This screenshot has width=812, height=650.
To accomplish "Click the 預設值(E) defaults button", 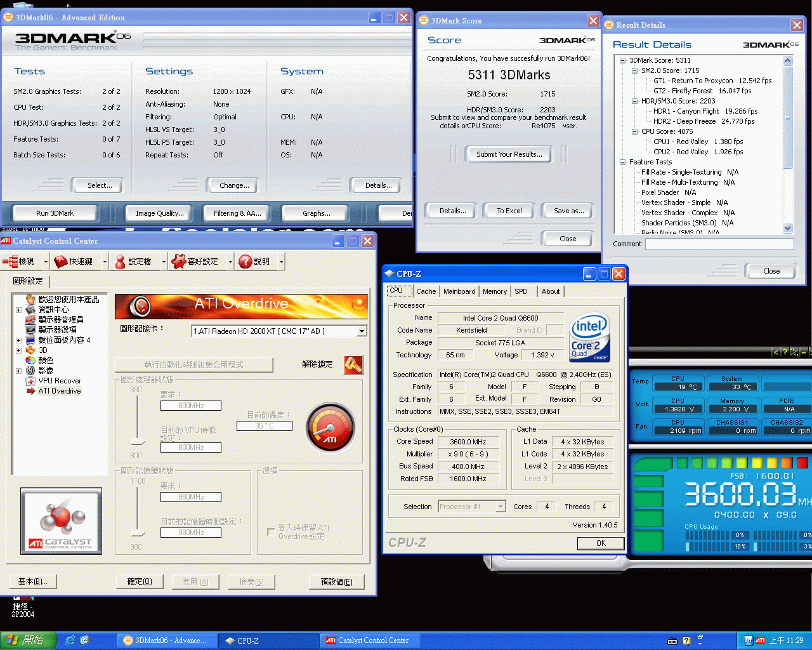I will [336, 581].
